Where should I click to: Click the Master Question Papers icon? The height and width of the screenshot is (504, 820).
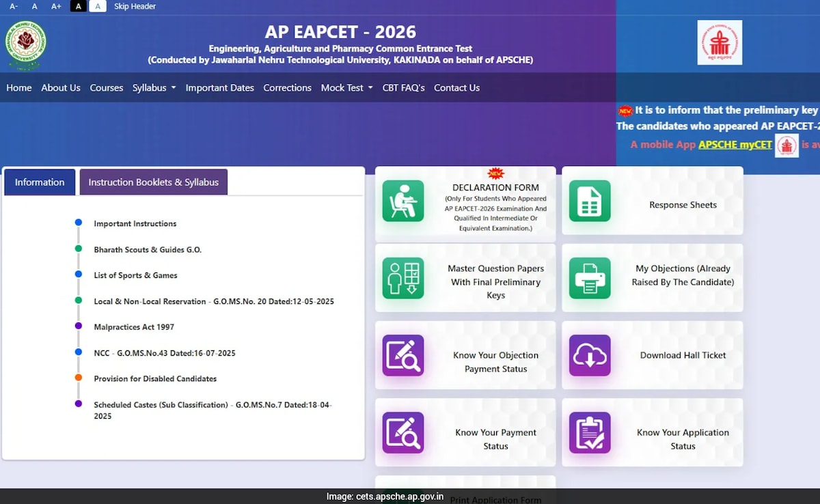[403, 278]
